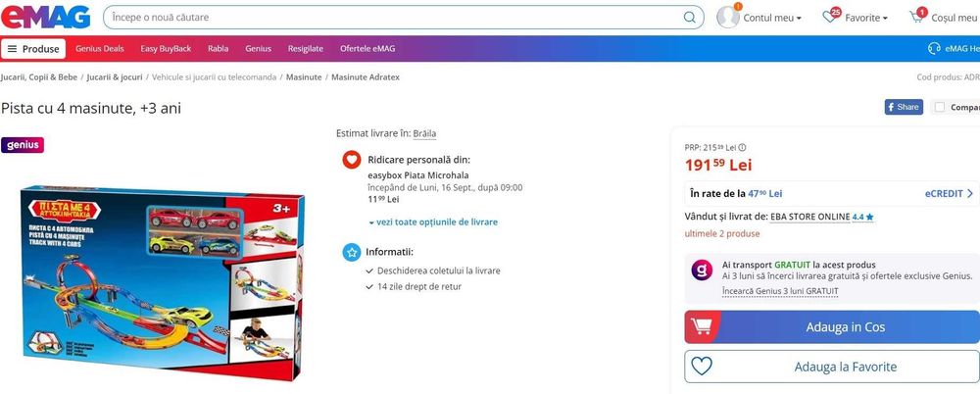This screenshot has height=394, width=980.
Task: Go to Genius Deals
Action: [x=100, y=49]
